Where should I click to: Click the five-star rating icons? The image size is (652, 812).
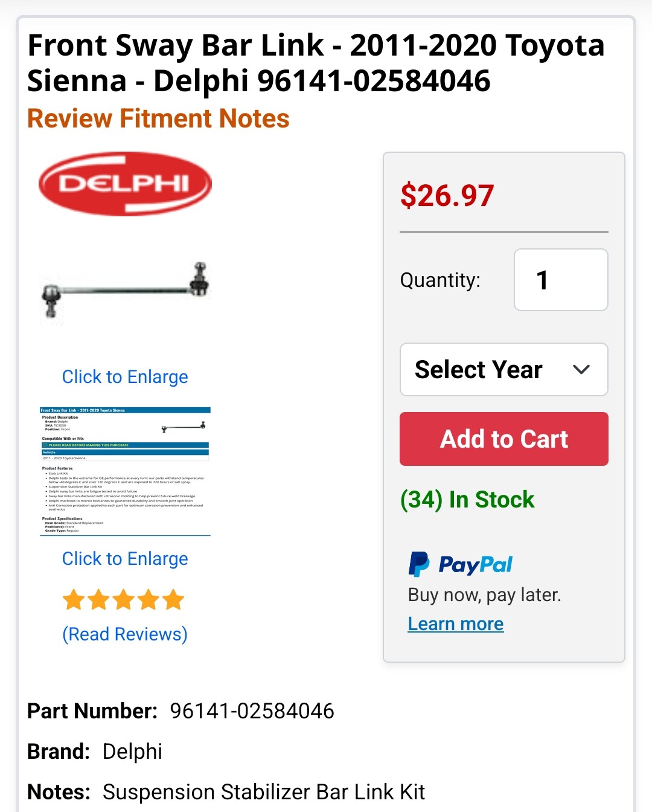[123, 600]
